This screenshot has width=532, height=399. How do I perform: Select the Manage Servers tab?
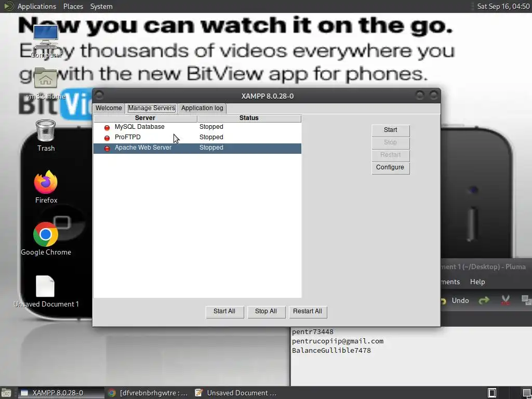151,108
